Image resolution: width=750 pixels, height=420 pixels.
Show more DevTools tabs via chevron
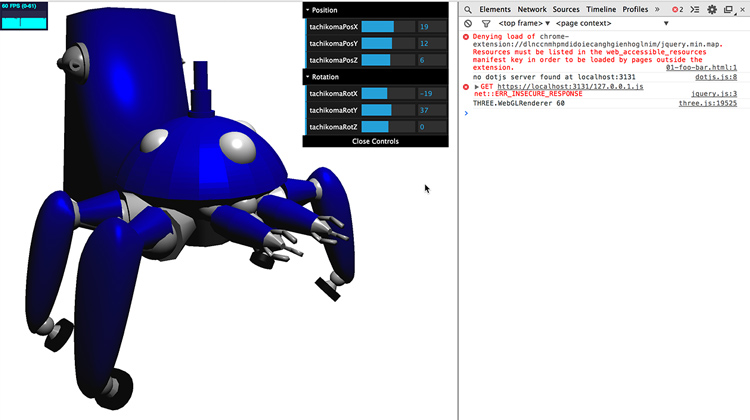coord(657,9)
